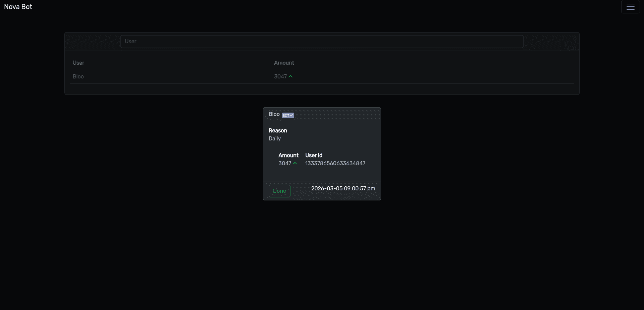Click the Amount label inside the card
This screenshot has height=310, width=644.
point(288,156)
